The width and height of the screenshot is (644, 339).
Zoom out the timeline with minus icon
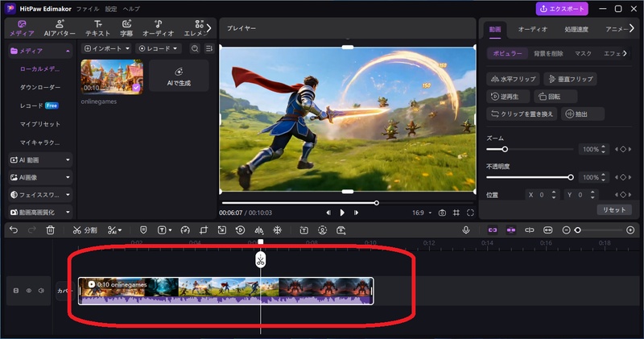click(x=566, y=230)
